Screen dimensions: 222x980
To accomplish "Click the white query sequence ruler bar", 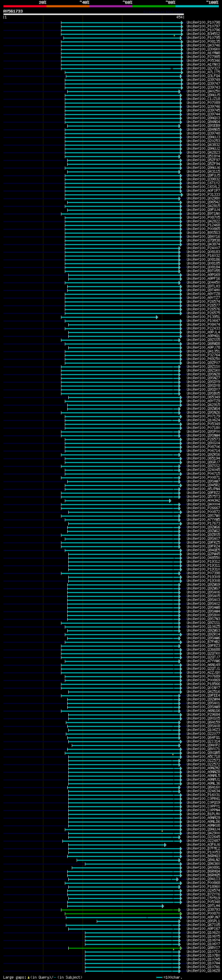I will pyautogui.click(x=93, y=15).
